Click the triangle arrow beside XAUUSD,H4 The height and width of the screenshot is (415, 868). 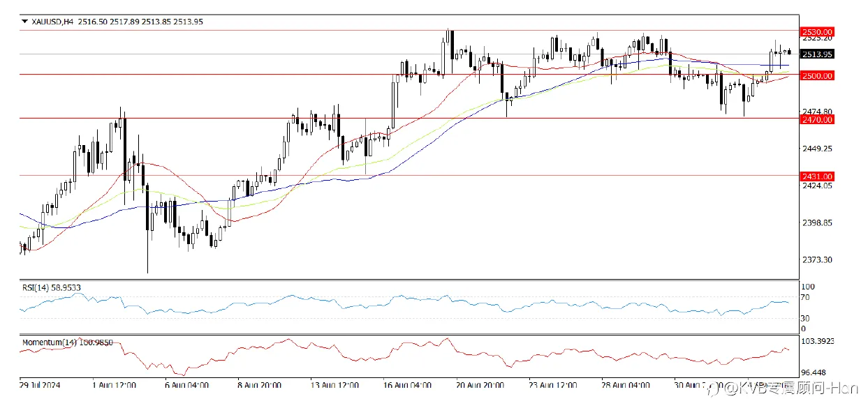tap(24, 22)
